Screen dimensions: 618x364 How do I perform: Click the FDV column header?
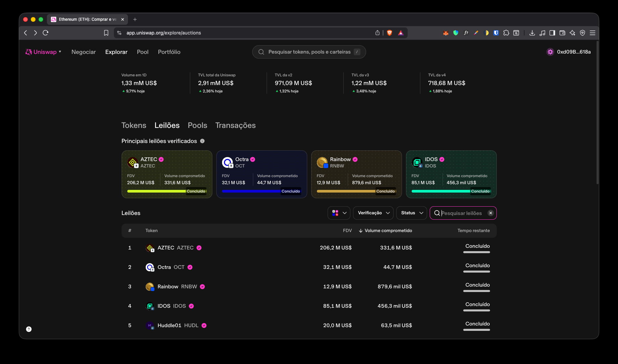[x=347, y=230]
